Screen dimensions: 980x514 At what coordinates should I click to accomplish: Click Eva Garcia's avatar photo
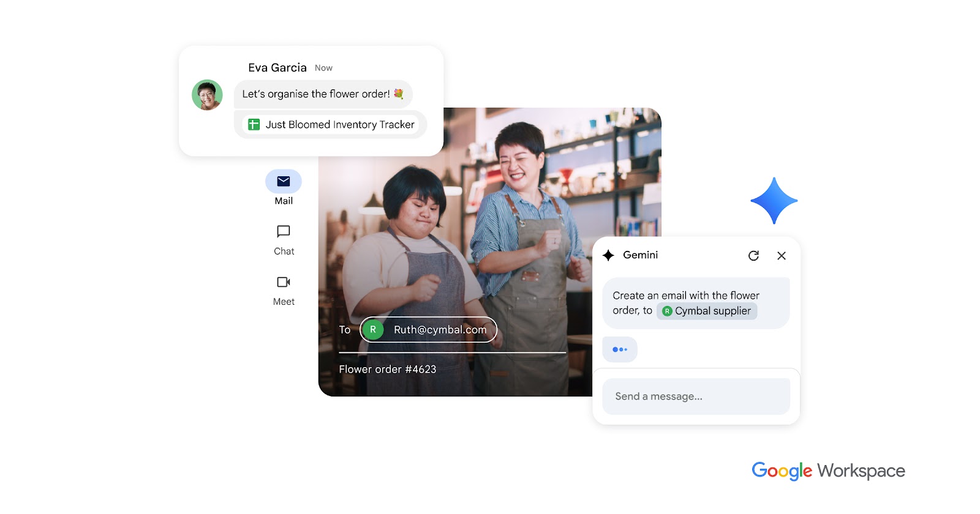(207, 95)
